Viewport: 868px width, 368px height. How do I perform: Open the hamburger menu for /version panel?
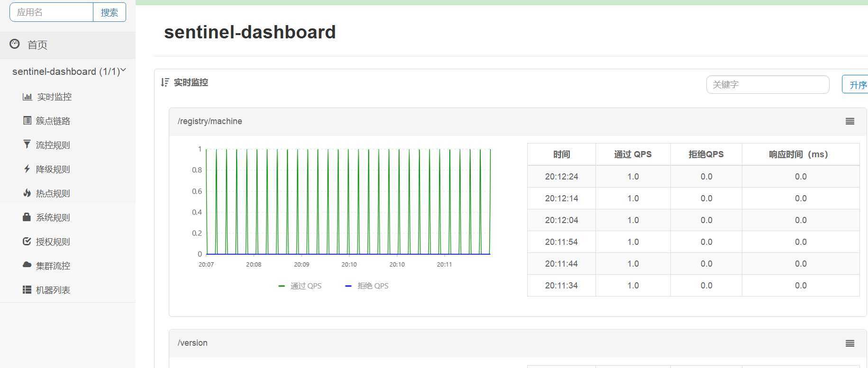[850, 343]
